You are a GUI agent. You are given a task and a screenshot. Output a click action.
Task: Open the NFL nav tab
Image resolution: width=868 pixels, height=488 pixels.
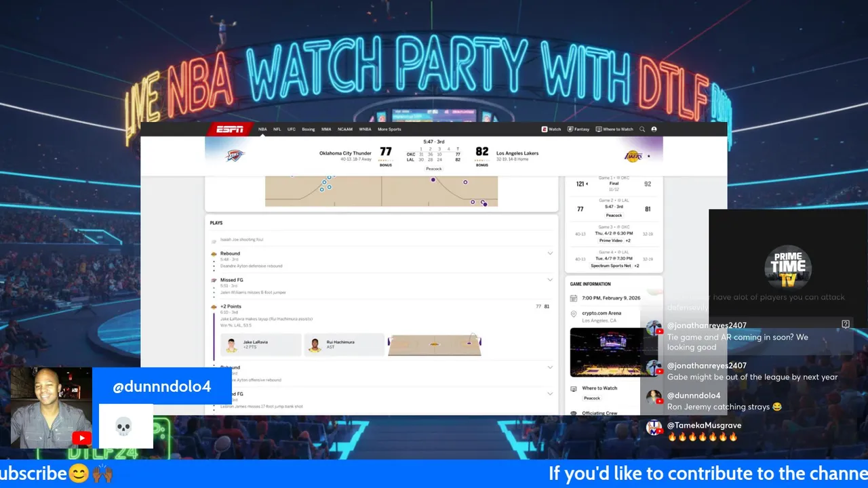coord(277,129)
